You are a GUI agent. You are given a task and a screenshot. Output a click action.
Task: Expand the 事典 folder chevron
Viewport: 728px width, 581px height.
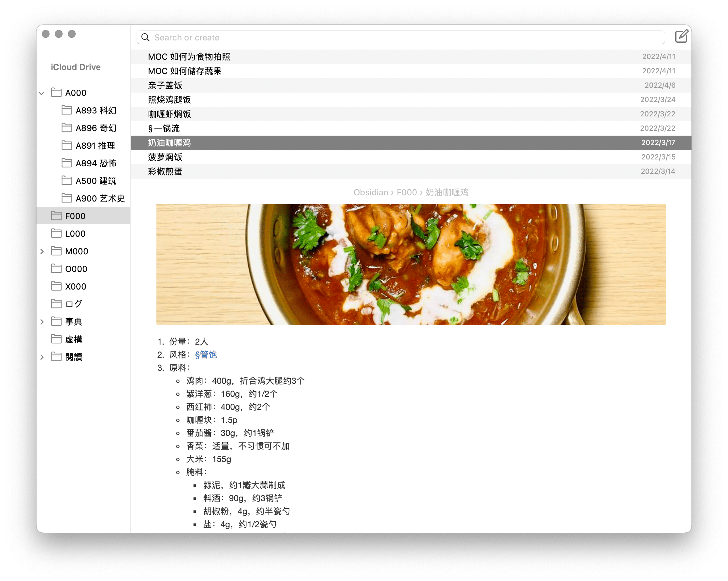pyautogui.click(x=42, y=321)
